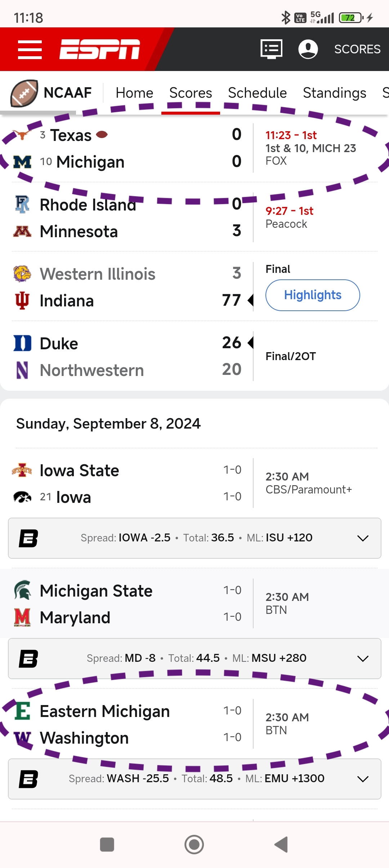The image size is (389, 868).
Task: Switch to the Schedule tab
Action: click(257, 93)
